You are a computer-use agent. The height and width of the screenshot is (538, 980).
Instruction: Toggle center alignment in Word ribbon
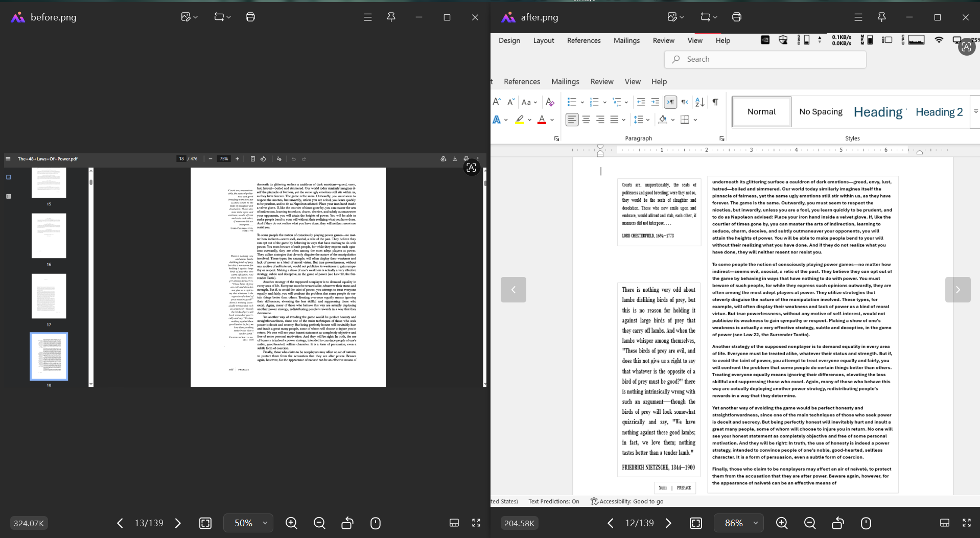(x=586, y=120)
